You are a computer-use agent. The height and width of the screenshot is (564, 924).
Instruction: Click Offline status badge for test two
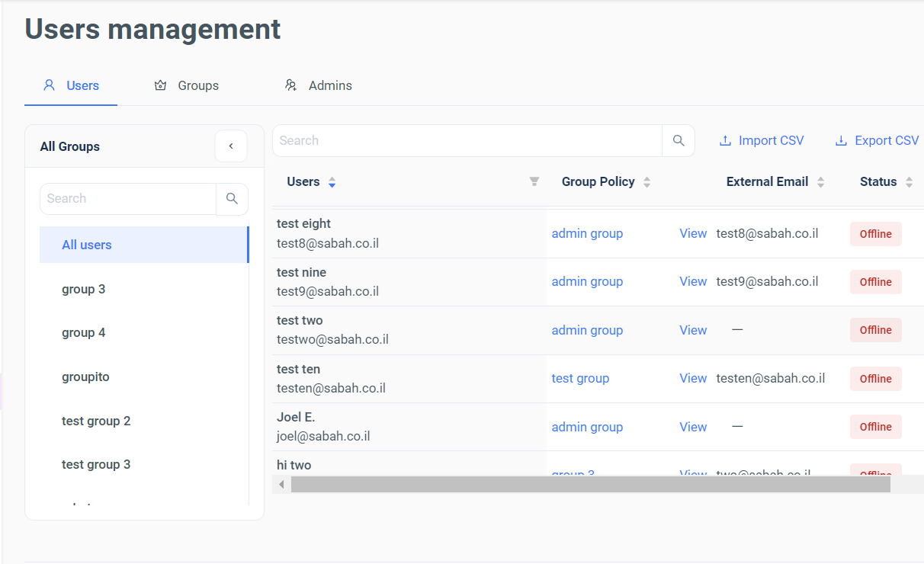[876, 330]
